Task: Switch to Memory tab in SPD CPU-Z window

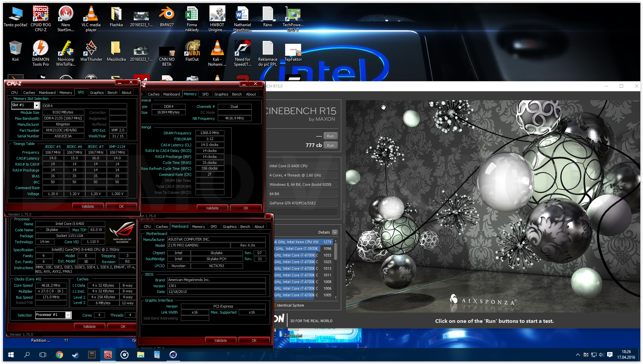Action: pos(66,93)
